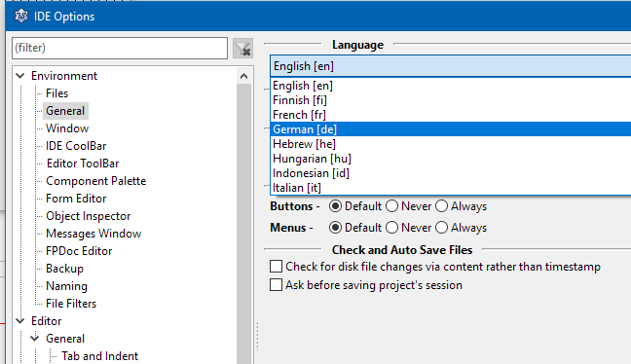Open the Form Editor settings page
631x364 pixels.
[x=76, y=199]
